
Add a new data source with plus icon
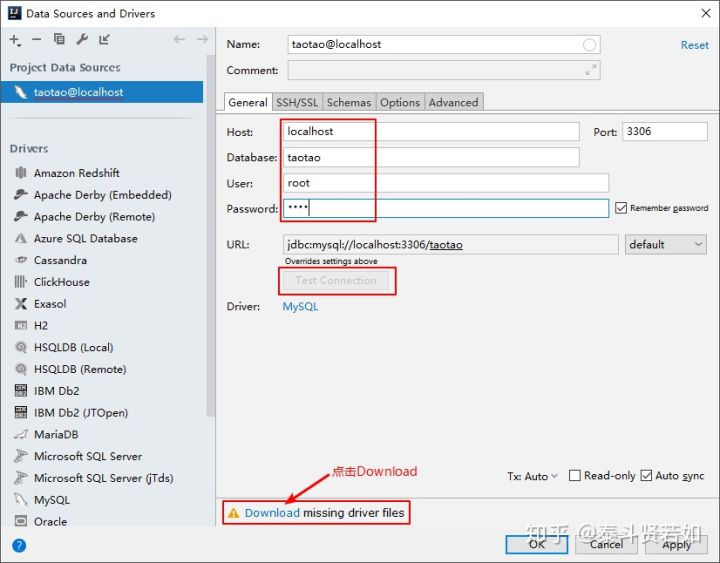tap(15, 40)
